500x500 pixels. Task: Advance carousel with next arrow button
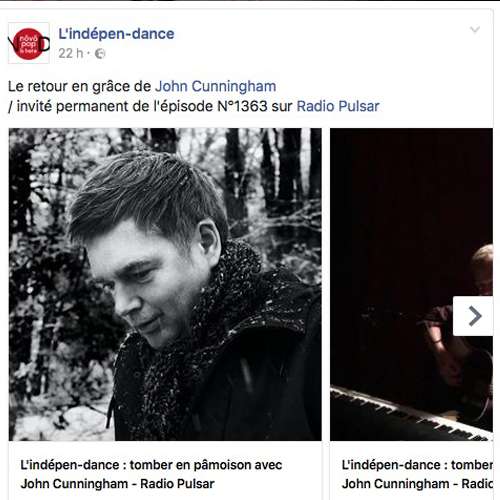pyautogui.click(x=473, y=316)
